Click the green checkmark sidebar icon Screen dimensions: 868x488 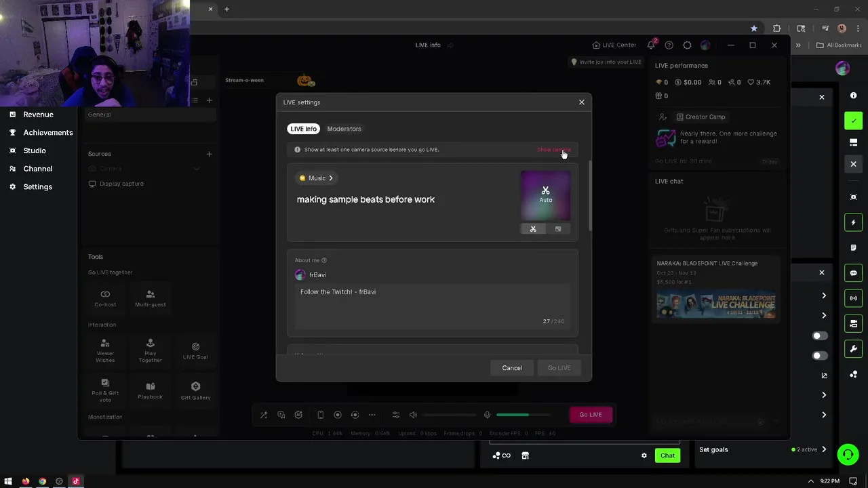click(x=854, y=121)
